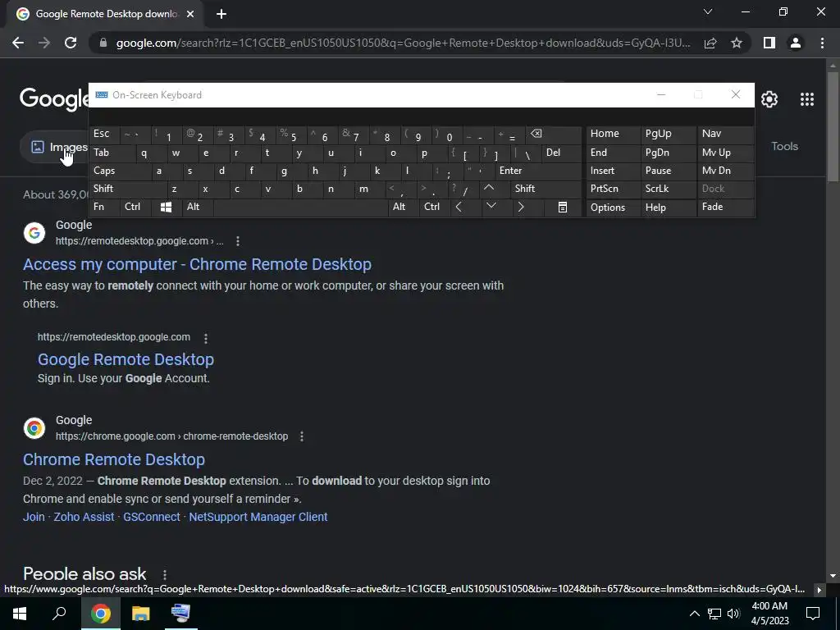Open a new browser tab

point(221,14)
